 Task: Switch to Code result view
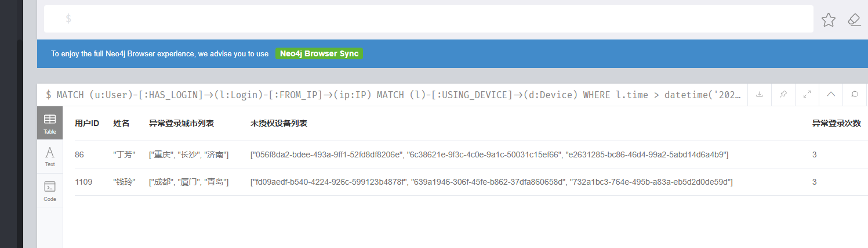click(x=50, y=191)
